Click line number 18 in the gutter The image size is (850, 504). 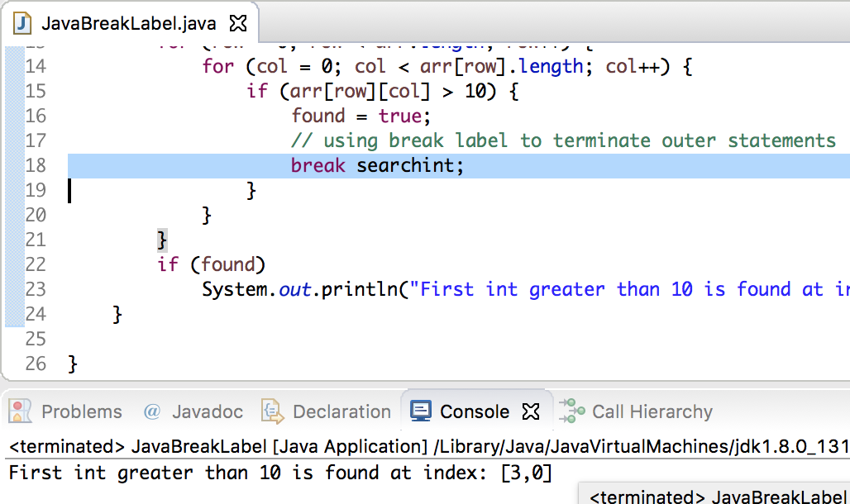pyautogui.click(x=36, y=165)
